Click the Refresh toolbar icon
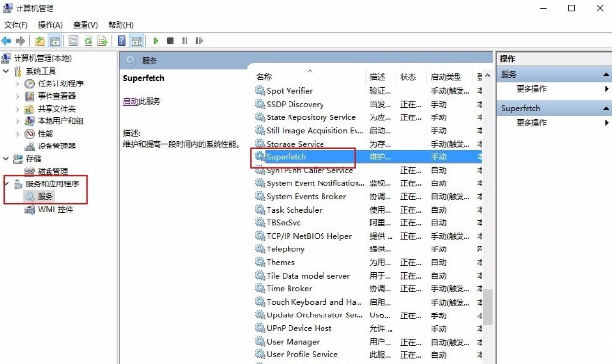612x364 pixels. [88, 41]
